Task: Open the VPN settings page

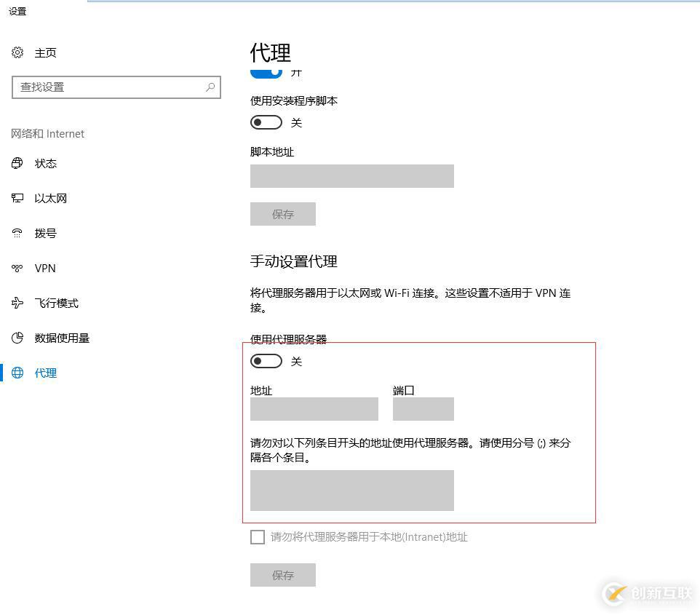Action: pos(45,268)
